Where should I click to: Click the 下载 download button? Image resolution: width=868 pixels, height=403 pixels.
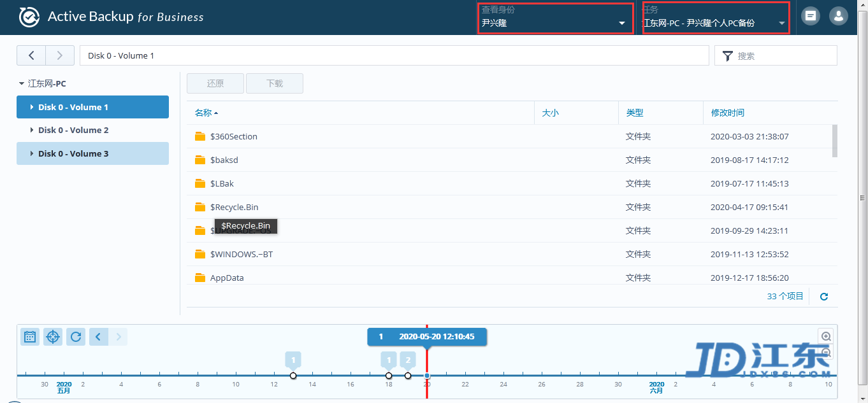tap(275, 83)
